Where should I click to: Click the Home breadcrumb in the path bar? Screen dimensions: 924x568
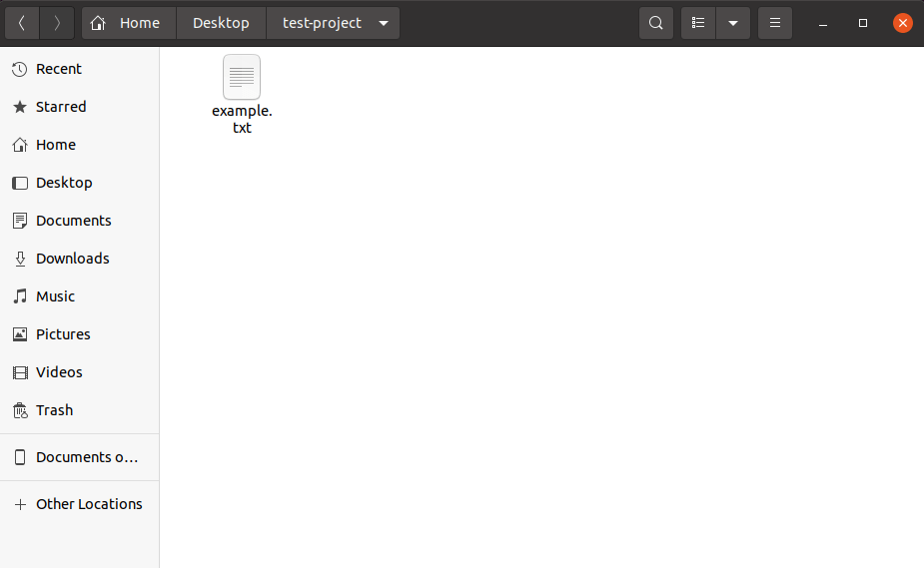pyautogui.click(x=129, y=23)
